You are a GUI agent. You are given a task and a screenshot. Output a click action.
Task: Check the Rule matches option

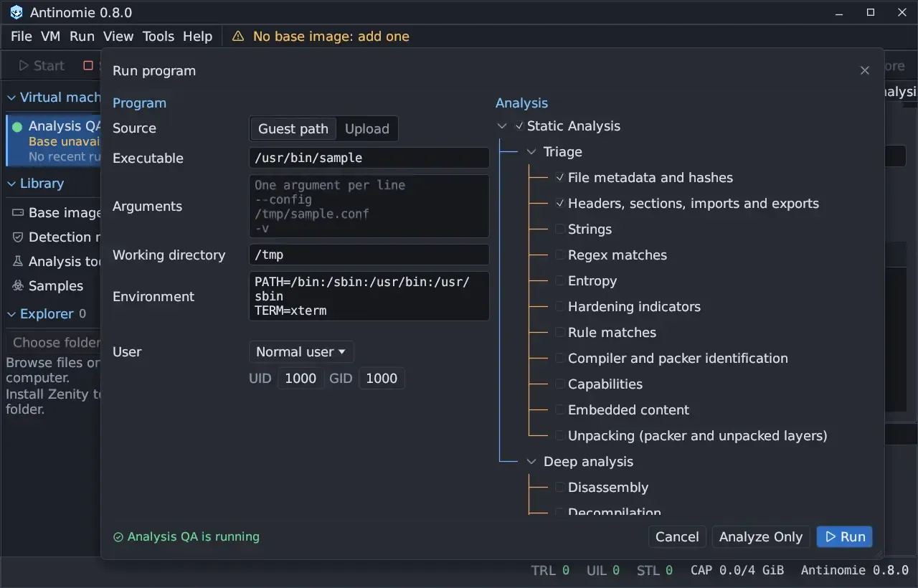click(560, 333)
